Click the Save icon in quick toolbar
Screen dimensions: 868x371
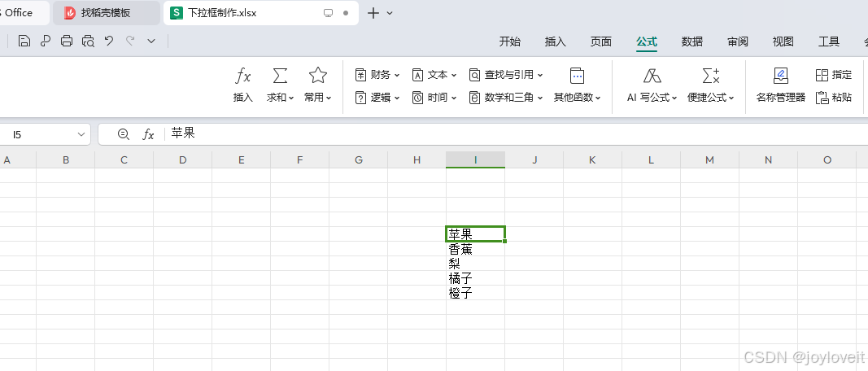point(24,41)
